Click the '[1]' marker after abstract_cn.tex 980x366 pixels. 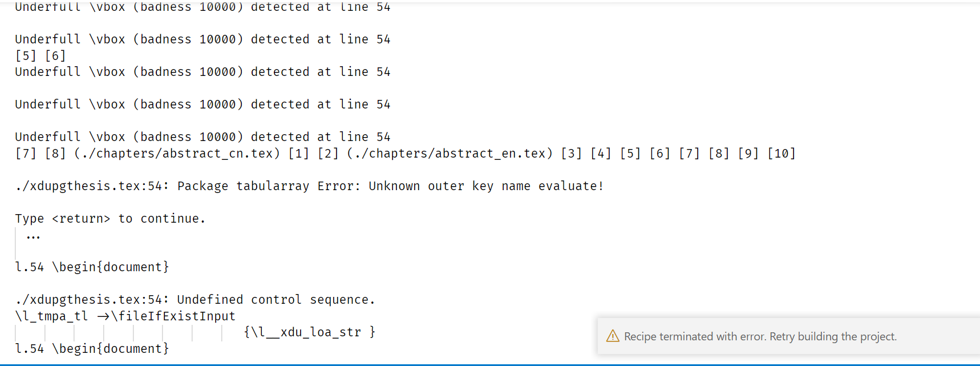[299, 154]
